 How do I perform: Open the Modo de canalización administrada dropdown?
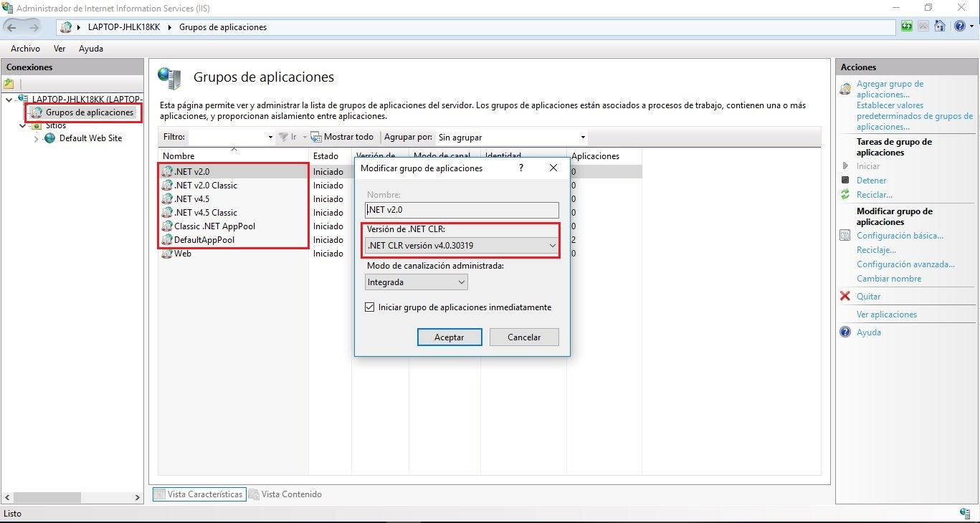point(417,282)
